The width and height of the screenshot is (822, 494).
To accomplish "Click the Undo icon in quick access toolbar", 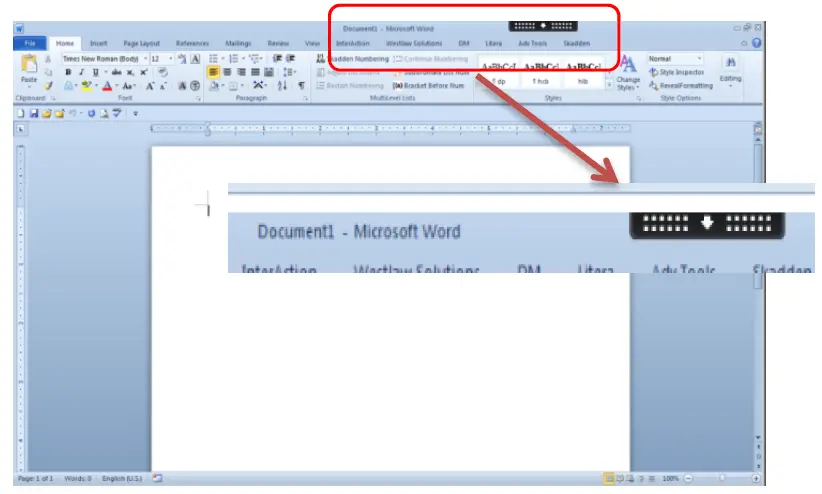I will [x=73, y=113].
